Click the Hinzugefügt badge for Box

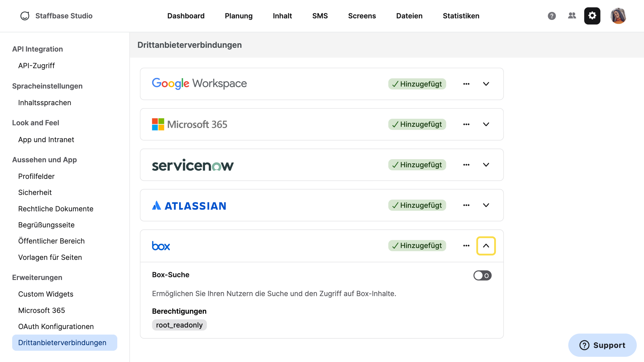[417, 246]
